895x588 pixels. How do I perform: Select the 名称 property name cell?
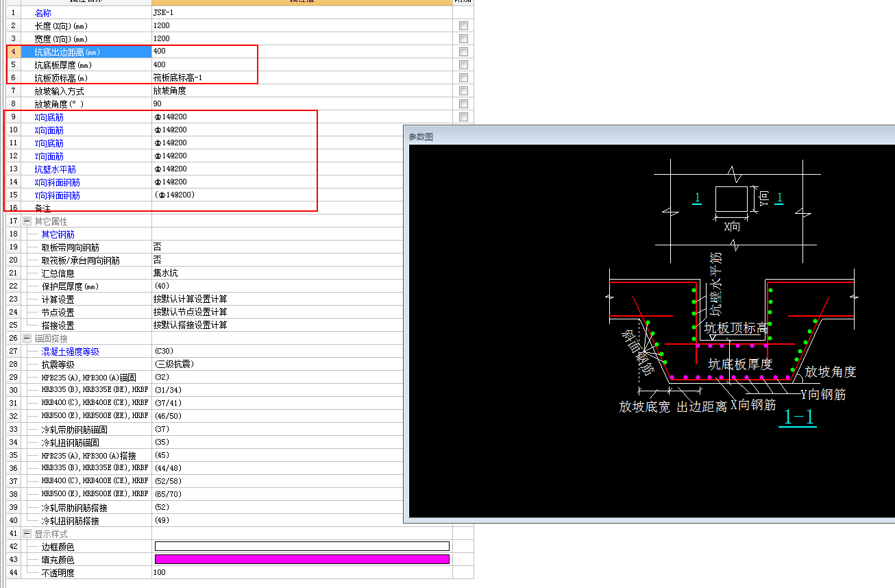click(x=86, y=12)
